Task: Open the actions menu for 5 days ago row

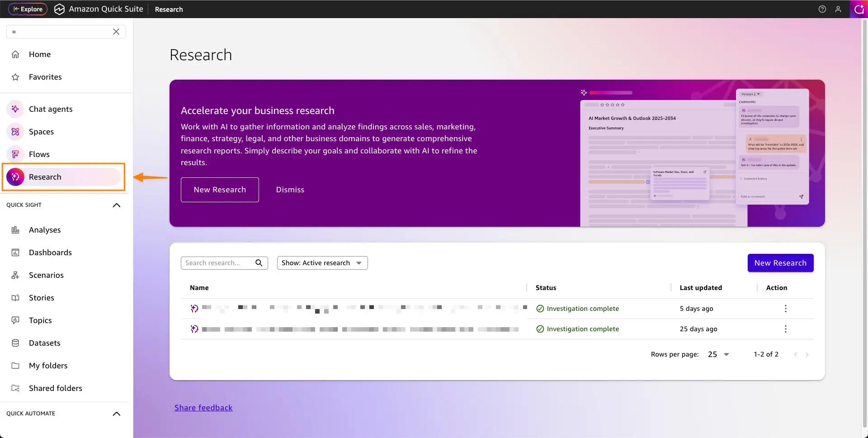Action: pos(785,309)
